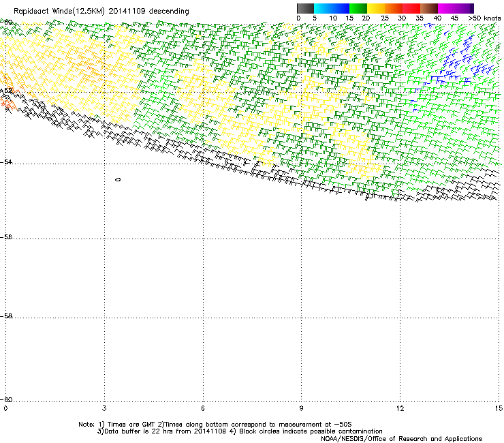The image size is (504, 443).
Task: Click the '>50 knots' legend label
Action: [x=484, y=18]
